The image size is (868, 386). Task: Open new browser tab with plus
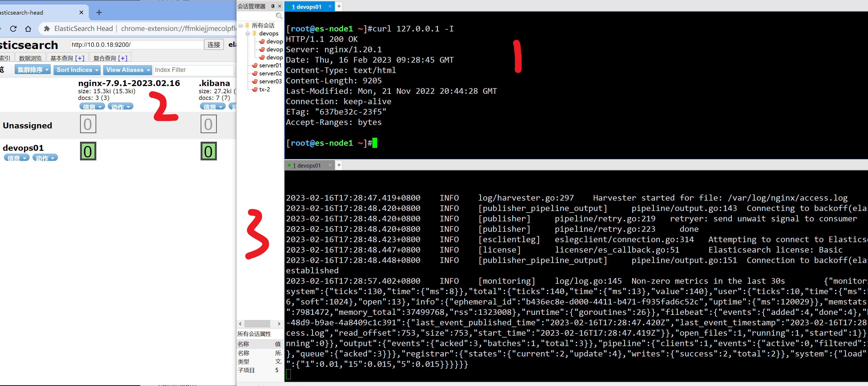tap(99, 13)
